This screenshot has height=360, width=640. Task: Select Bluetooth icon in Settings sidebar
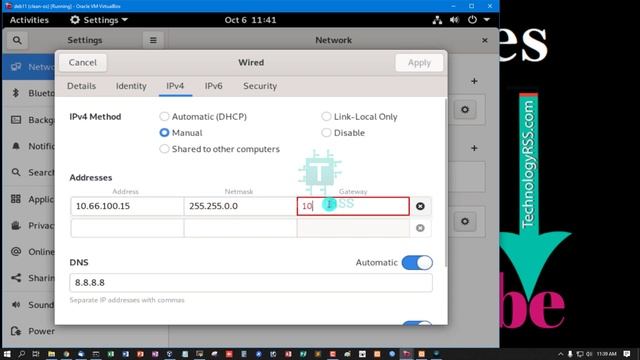(x=16, y=93)
